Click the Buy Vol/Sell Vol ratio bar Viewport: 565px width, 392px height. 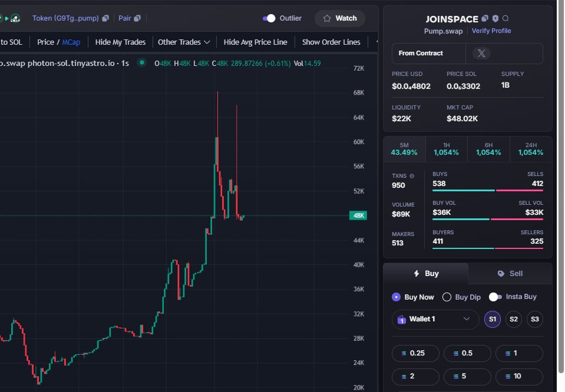(488, 219)
